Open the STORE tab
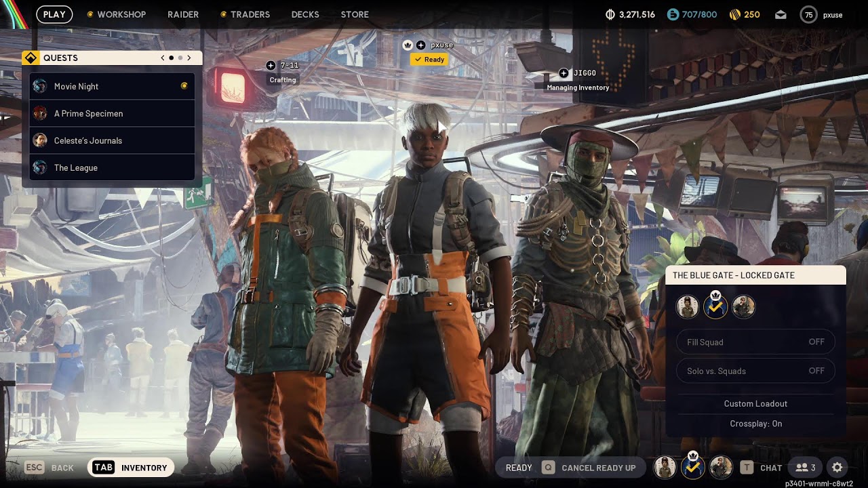This screenshot has width=868, height=488. click(355, 14)
